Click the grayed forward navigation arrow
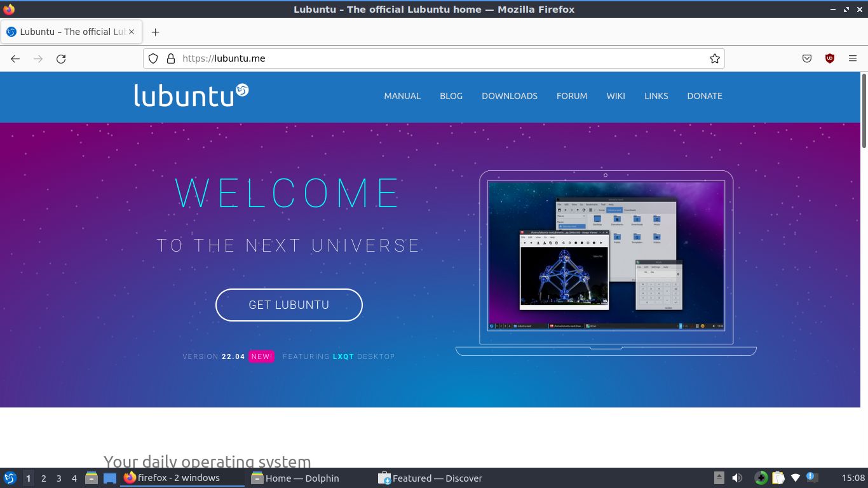The width and height of the screenshot is (868, 488). [38, 58]
